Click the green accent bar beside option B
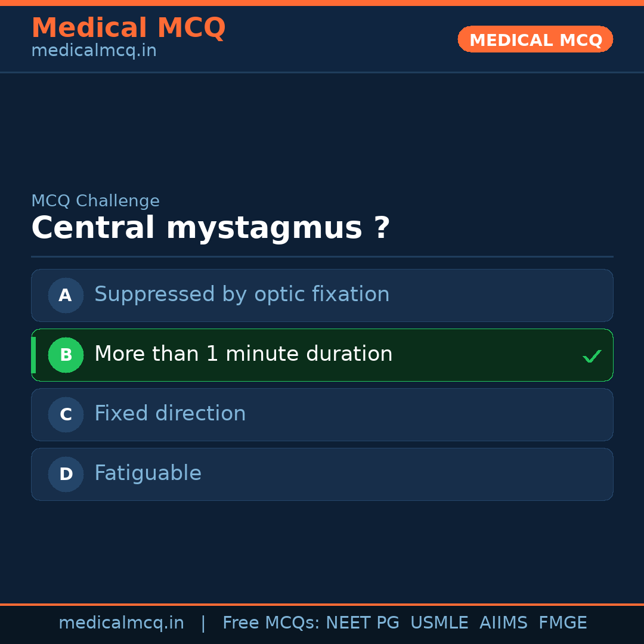Screen dimensions: 644x644 point(33,355)
